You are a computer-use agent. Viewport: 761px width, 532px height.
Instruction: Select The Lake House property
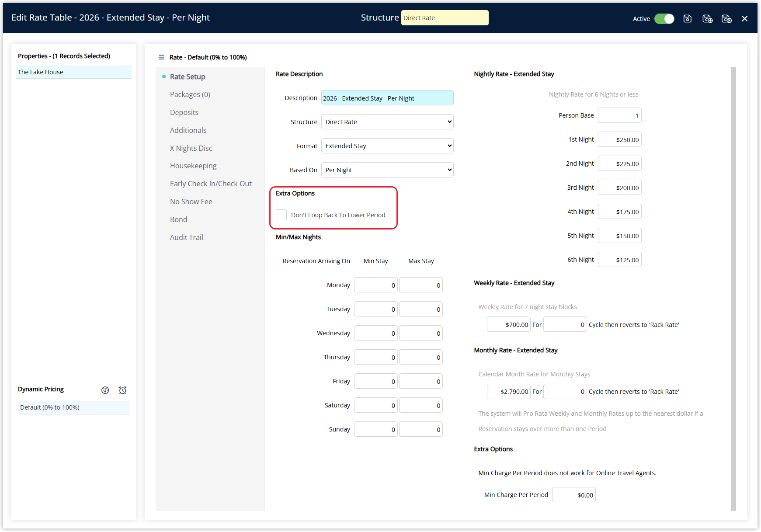pos(73,72)
